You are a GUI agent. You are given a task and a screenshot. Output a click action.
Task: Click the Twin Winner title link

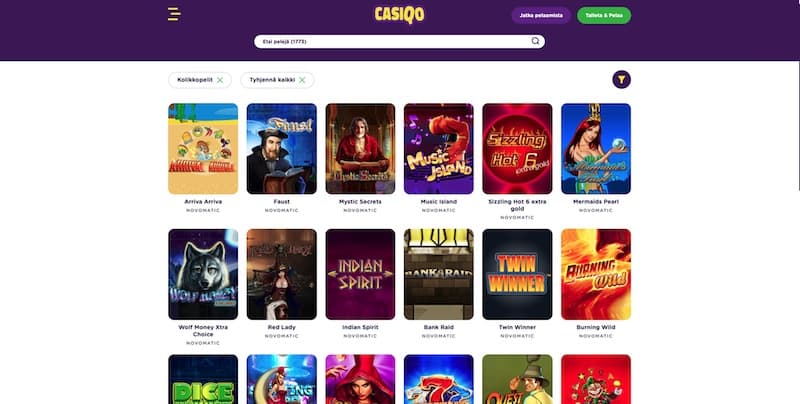[x=517, y=327]
